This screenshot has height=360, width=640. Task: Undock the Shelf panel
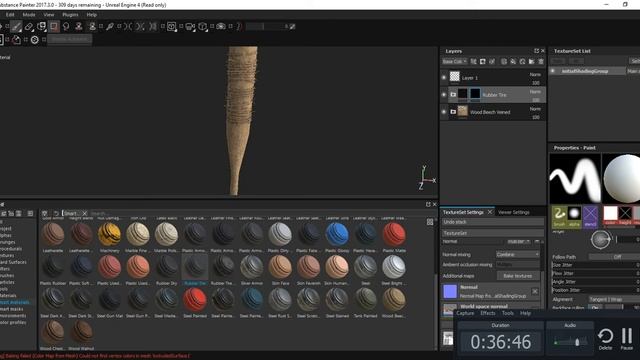tap(428, 204)
